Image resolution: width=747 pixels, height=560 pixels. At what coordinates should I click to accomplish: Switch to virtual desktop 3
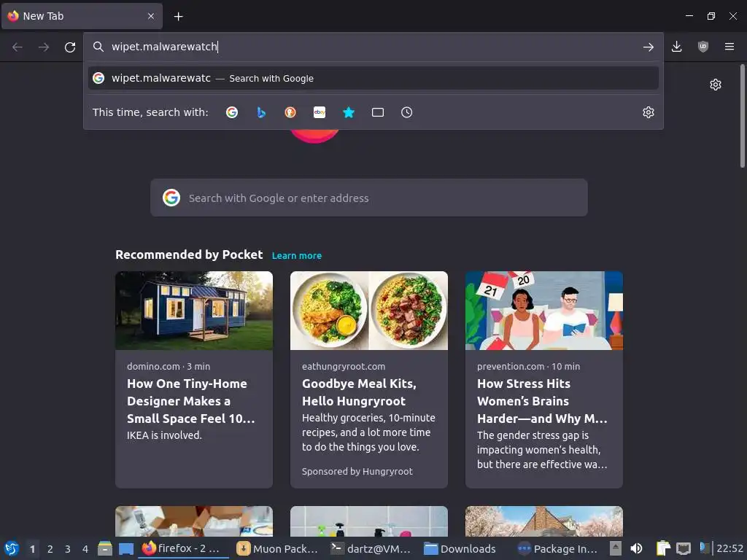(68, 549)
